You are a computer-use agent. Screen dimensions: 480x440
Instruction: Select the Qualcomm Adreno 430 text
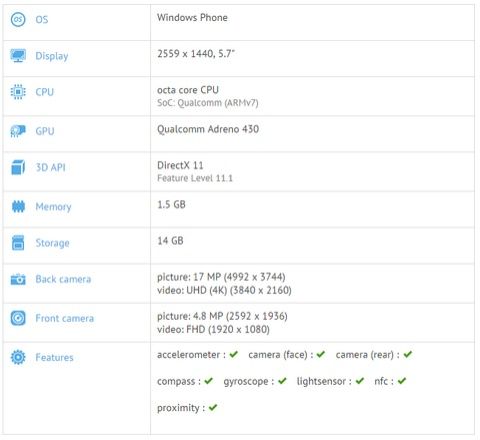coord(208,129)
